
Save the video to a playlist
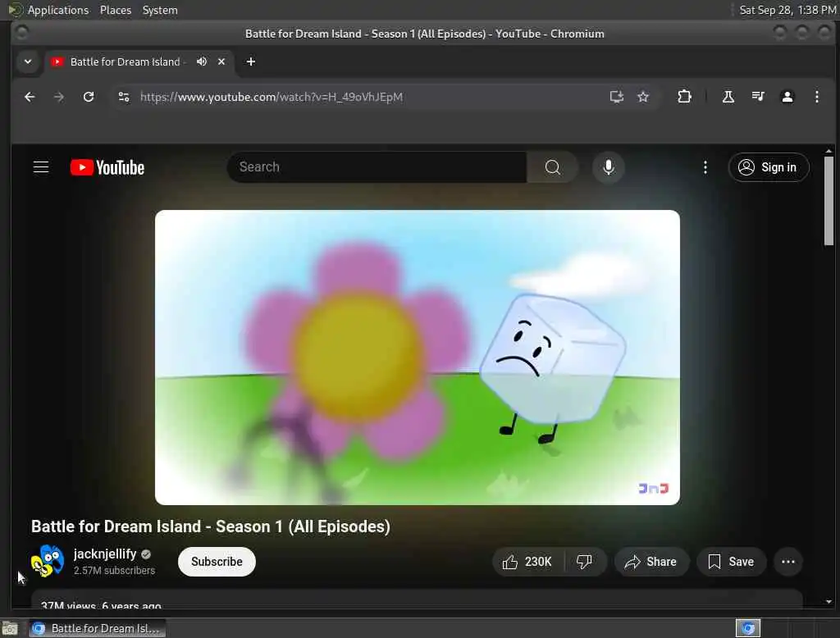[731, 562]
